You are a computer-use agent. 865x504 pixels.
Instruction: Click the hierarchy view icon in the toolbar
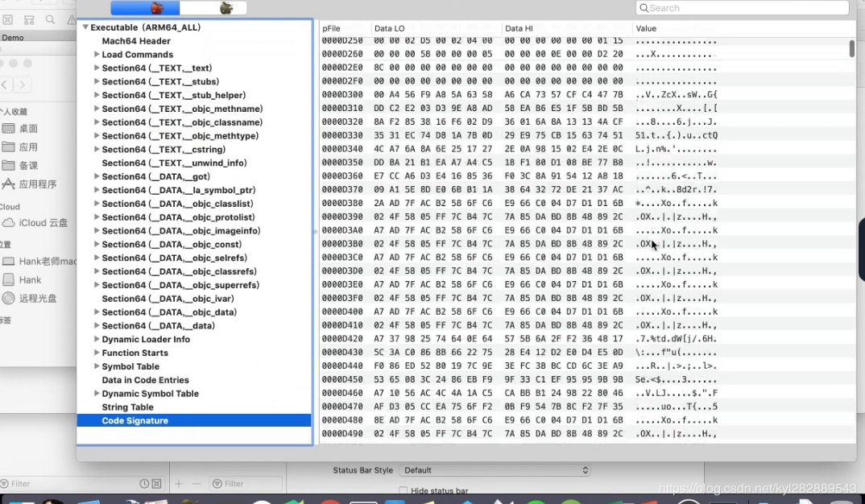coord(29,19)
